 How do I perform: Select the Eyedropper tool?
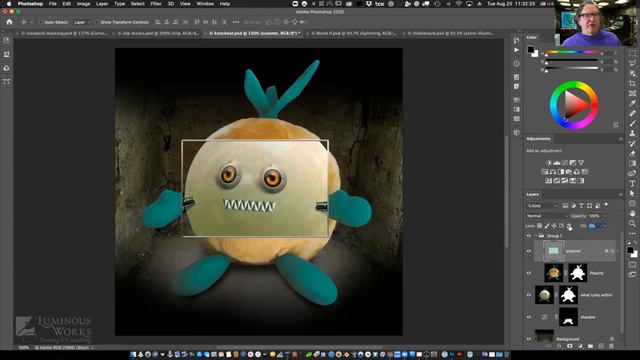pyautogui.click(x=632, y=103)
